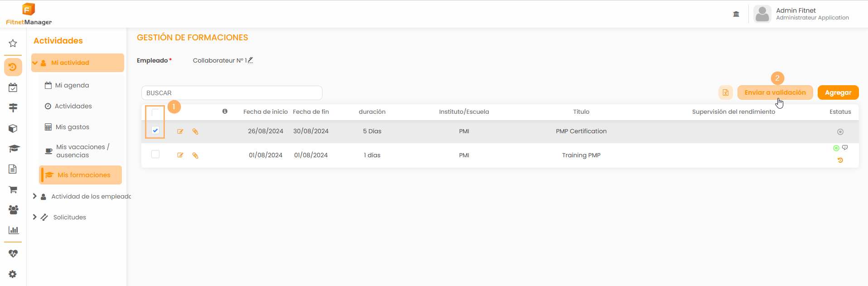The height and width of the screenshot is (286, 868).
Task: Open Mis gastos menu item
Action: [x=72, y=127]
